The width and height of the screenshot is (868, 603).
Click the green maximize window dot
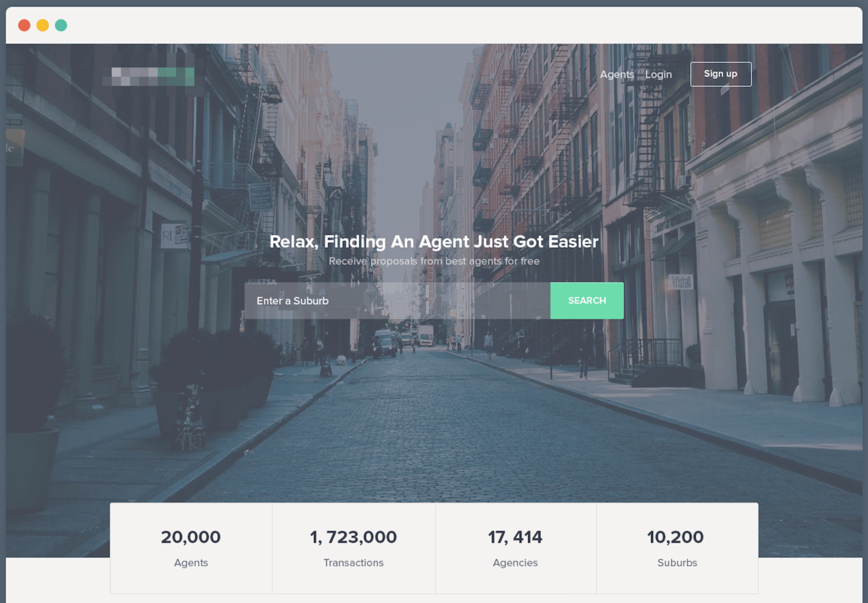pos(61,25)
